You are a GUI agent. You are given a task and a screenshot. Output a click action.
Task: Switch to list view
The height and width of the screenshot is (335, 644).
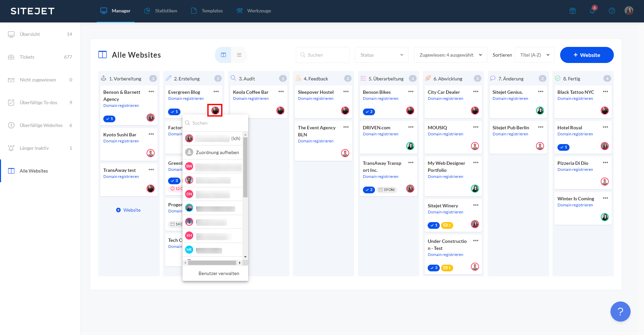(239, 55)
